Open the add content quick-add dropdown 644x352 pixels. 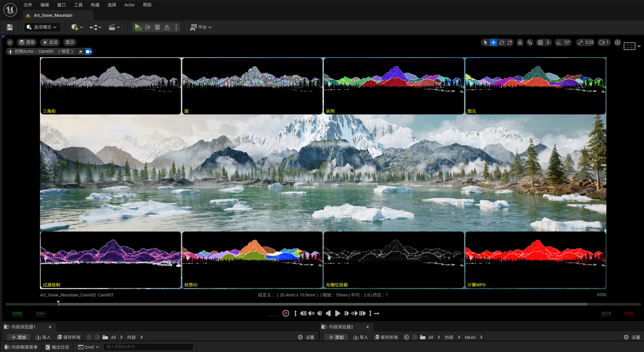[x=77, y=27]
